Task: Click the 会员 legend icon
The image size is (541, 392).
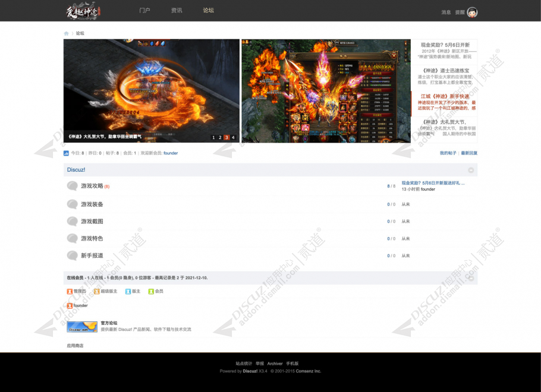Action: click(151, 292)
